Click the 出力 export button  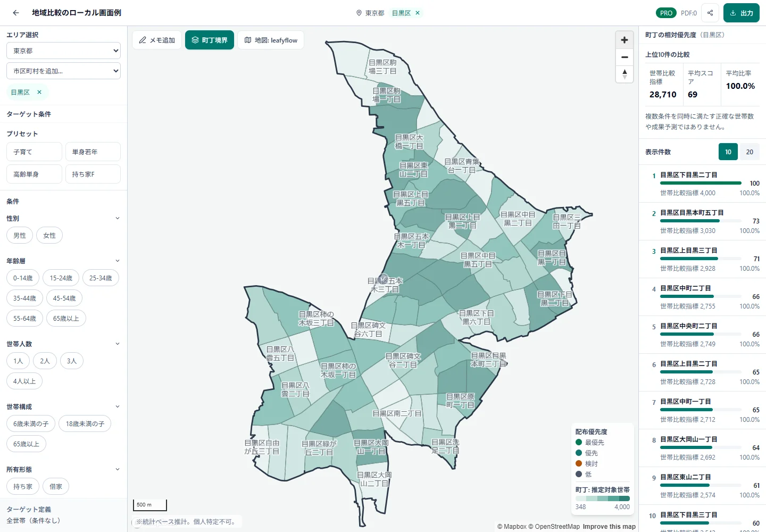tap(742, 13)
